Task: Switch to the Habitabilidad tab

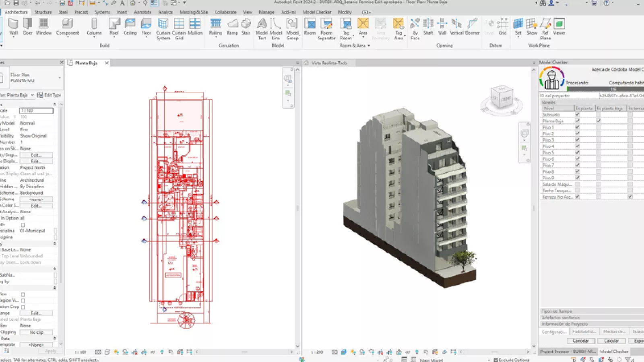Action: pos(584,331)
